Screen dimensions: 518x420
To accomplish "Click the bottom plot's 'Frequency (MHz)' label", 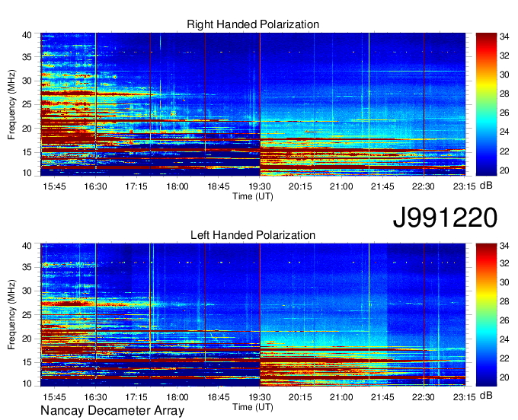I will coord(11,315).
